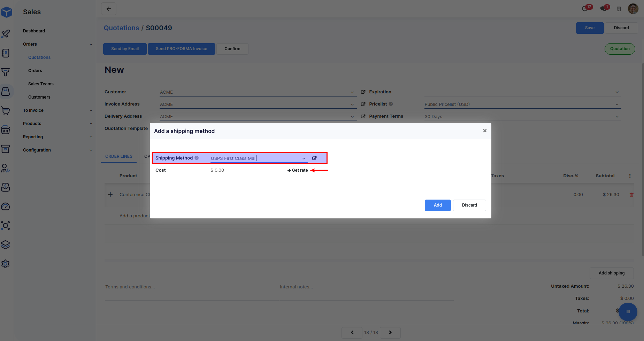Expand the Payment Terms dropdown
The width and height of the screenshot is (644, 341).
click(617, 117)
